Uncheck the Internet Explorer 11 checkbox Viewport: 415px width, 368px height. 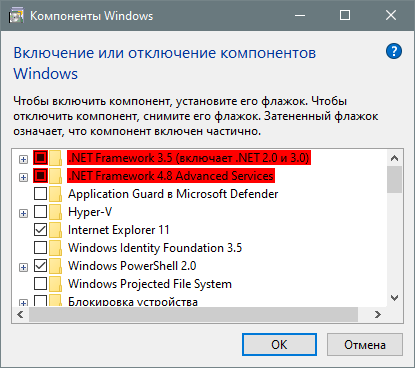point(40,230)
